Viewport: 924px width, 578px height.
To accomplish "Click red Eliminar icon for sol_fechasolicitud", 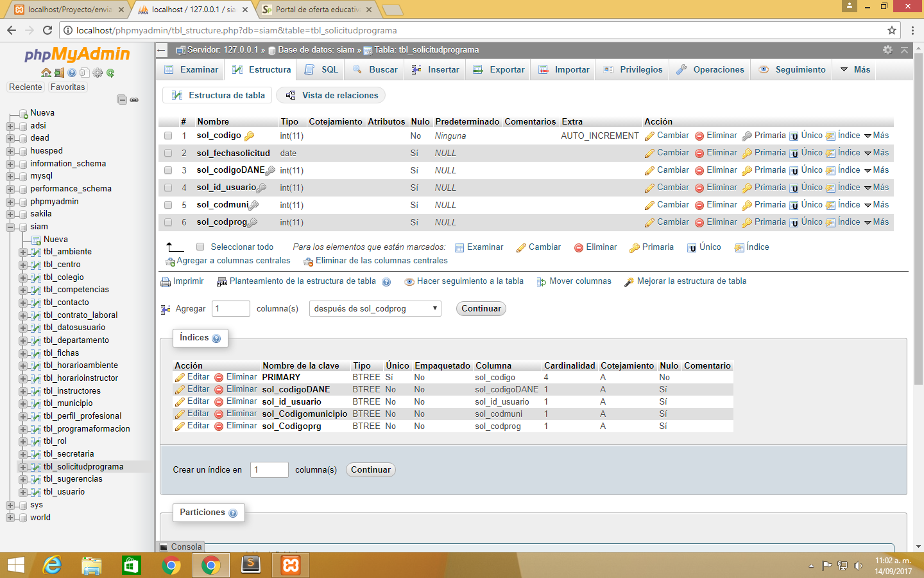I will coord(699,153).
